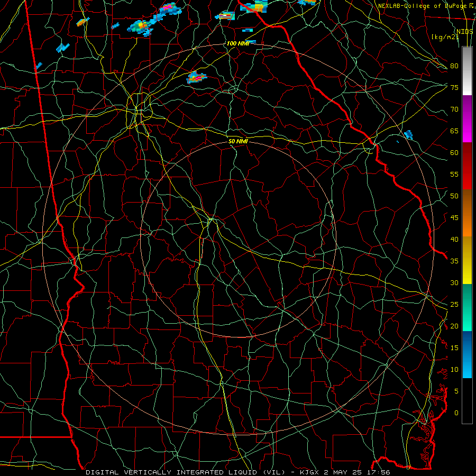Image resolution: width=476 pixels, height=476 pixels.
Task: Click the 50 NMI range ring label
Action: (238, 141)
